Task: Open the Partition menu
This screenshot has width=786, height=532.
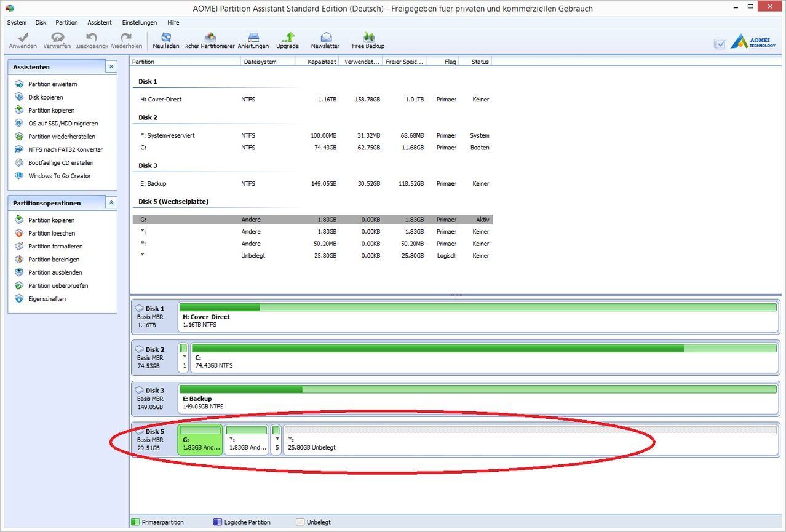Action: click(x=66, y=22)
